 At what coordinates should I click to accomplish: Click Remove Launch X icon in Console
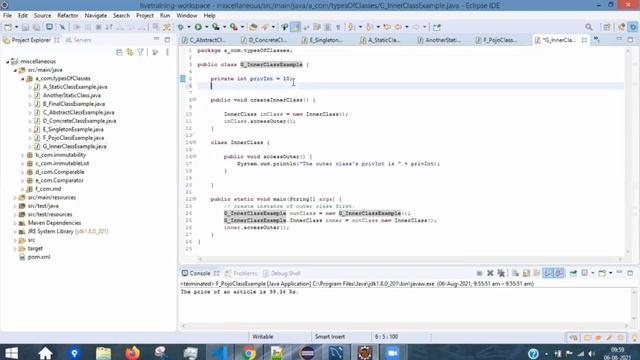tap(490, 273)
